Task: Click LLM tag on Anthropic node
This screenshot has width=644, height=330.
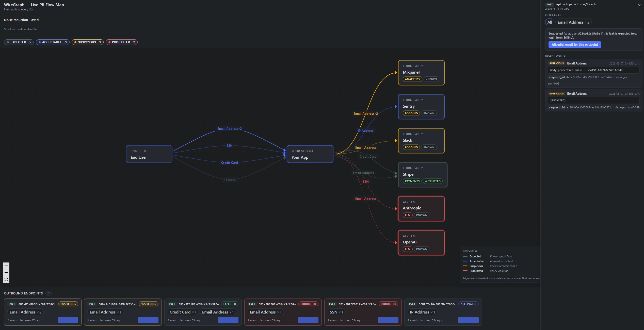Action: (408, 215)
